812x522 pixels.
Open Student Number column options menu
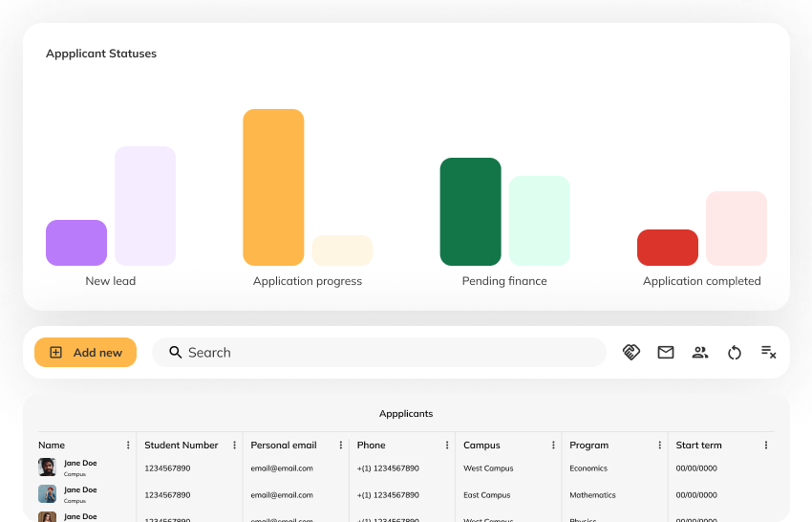[234, 446]
